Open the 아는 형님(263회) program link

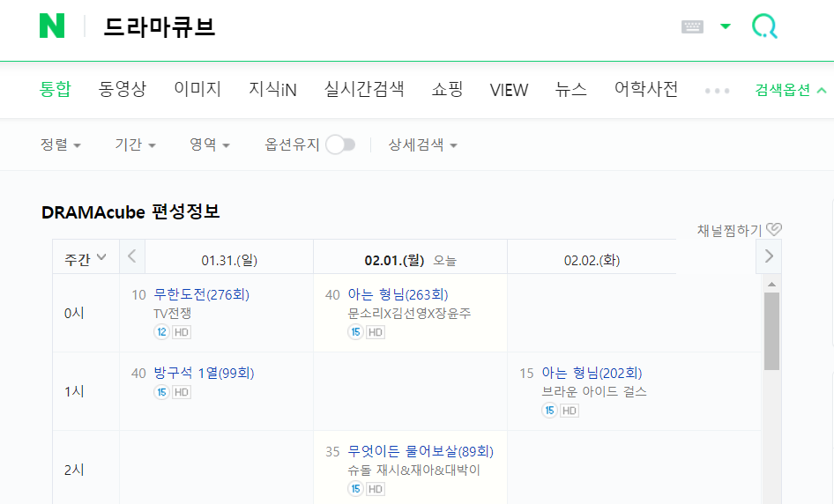point(398,294)
